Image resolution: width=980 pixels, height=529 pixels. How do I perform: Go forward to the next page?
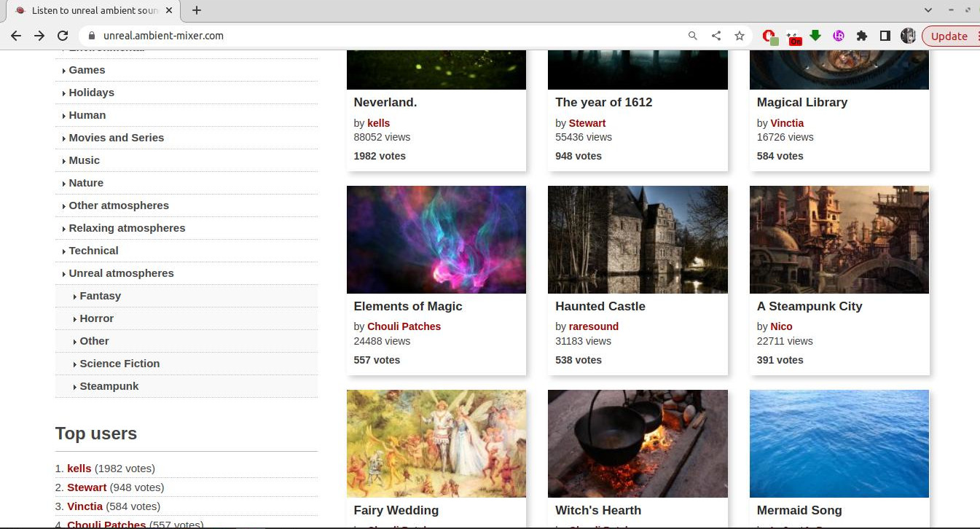pos(39,36)
